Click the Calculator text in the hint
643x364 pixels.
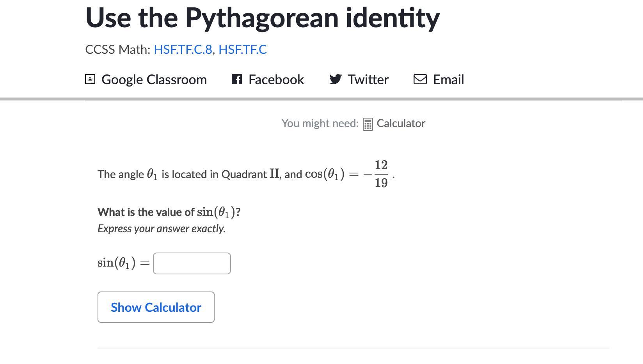point(401,124)
